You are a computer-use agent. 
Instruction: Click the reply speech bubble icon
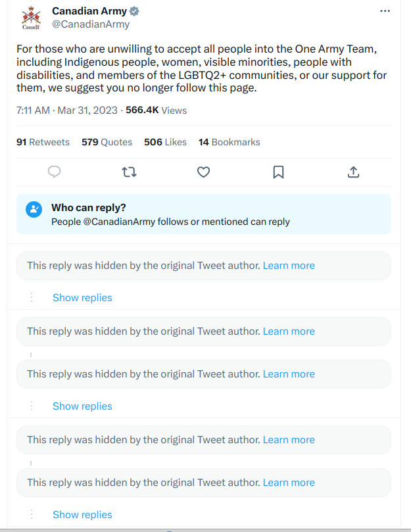point(55,172)
